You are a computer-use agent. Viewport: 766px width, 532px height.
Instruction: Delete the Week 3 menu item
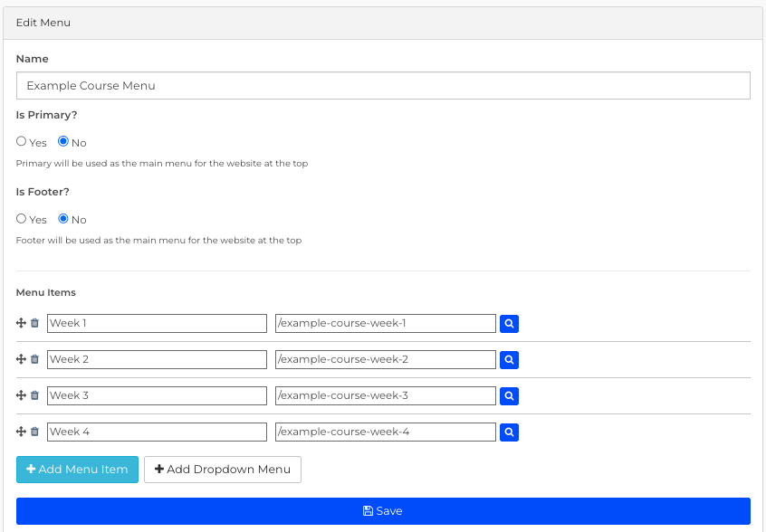pos(34,395)
